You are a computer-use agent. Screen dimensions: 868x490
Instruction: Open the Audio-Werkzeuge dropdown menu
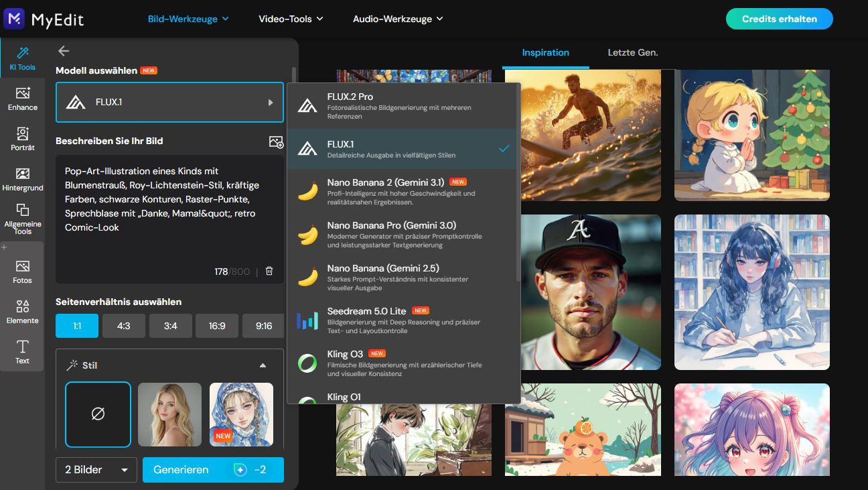coord(398,19)
